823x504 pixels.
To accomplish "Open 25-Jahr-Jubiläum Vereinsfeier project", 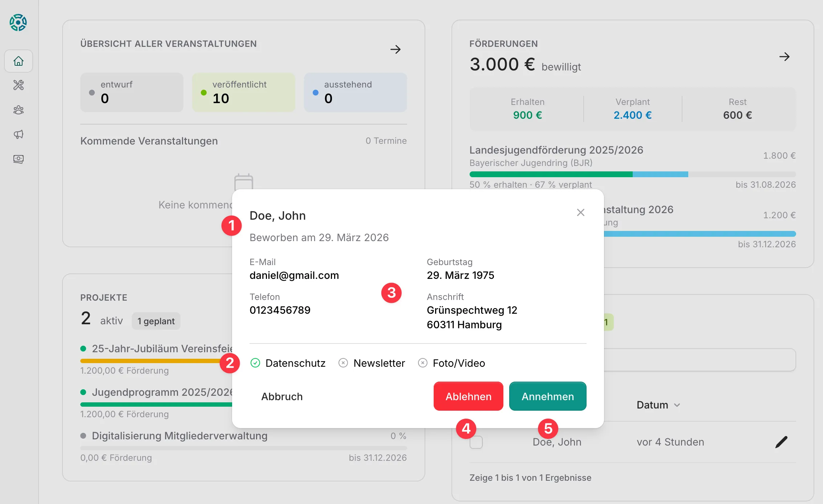I will coord(162,349).
